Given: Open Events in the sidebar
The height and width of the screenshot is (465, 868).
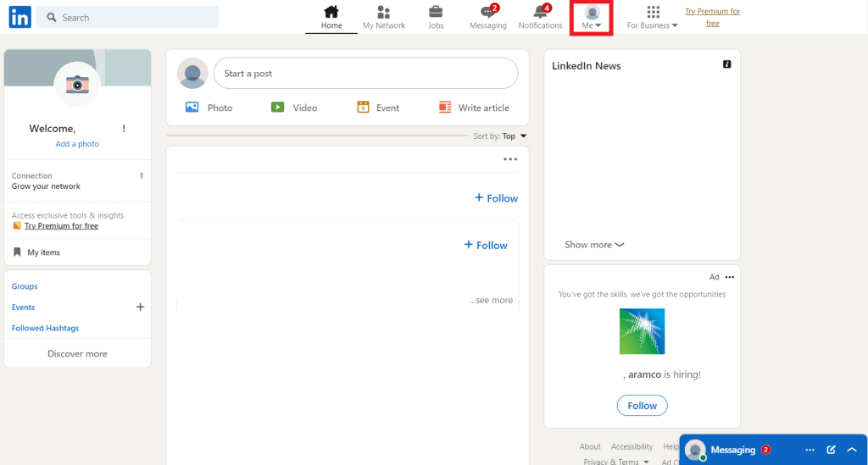Looking at the screenshot, I should click(23, 307).
